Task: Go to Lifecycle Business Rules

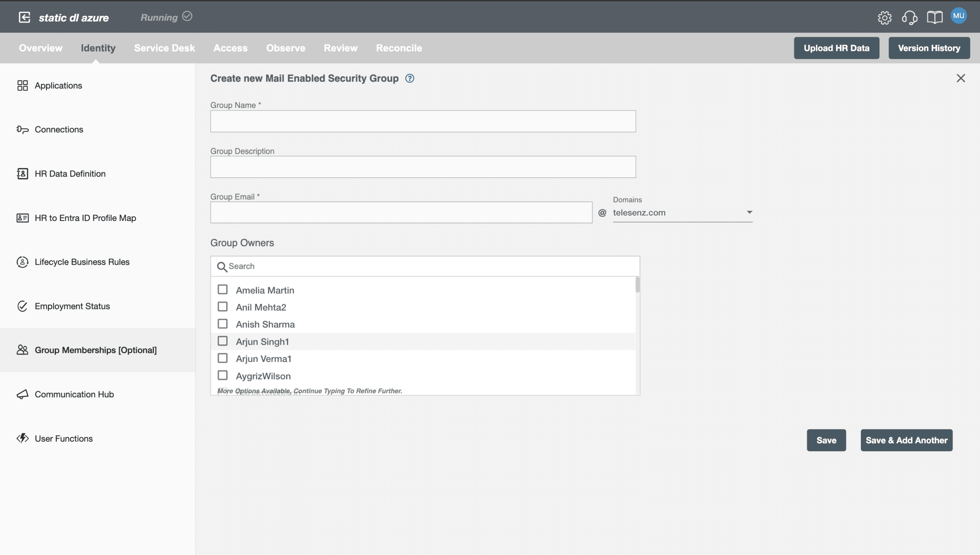Action: click(82, 262)
